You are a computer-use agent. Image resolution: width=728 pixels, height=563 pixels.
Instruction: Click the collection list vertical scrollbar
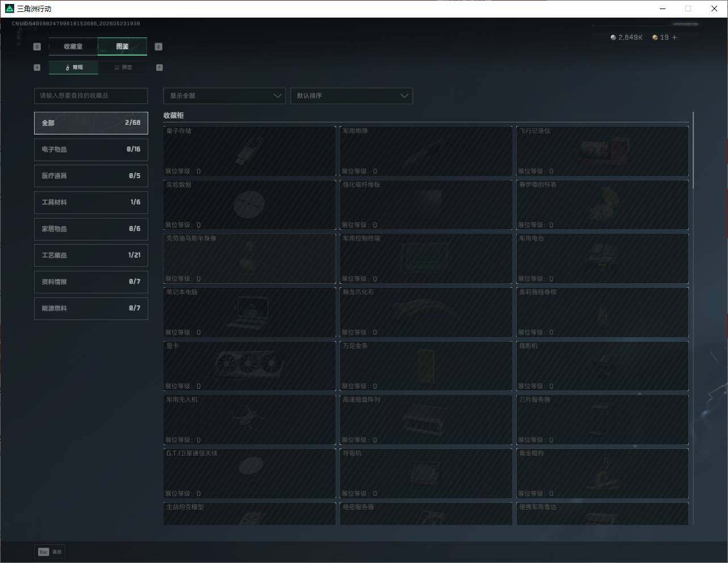(693, 150)
